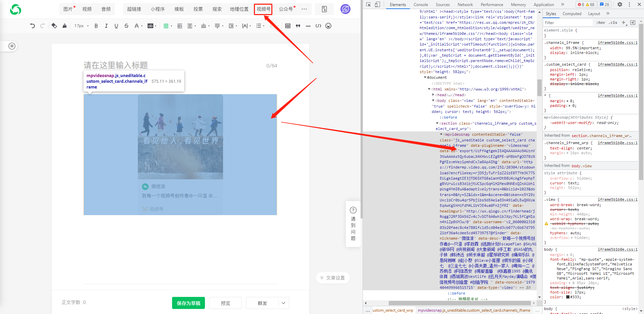Expand the 文章设置 article settings section
644x314 pixels.
click(333, 278)
